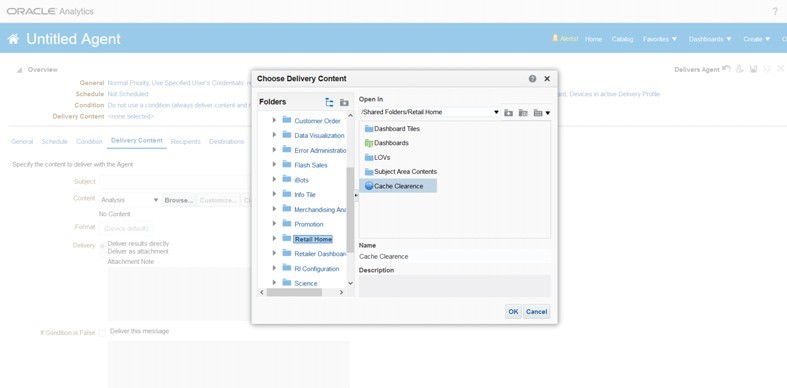Click the Customer Order folder icon
The image size is (787, 388).
[287, 120]
